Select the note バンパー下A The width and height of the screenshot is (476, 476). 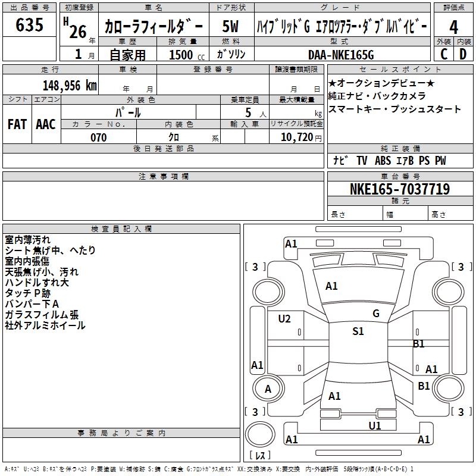32,304
